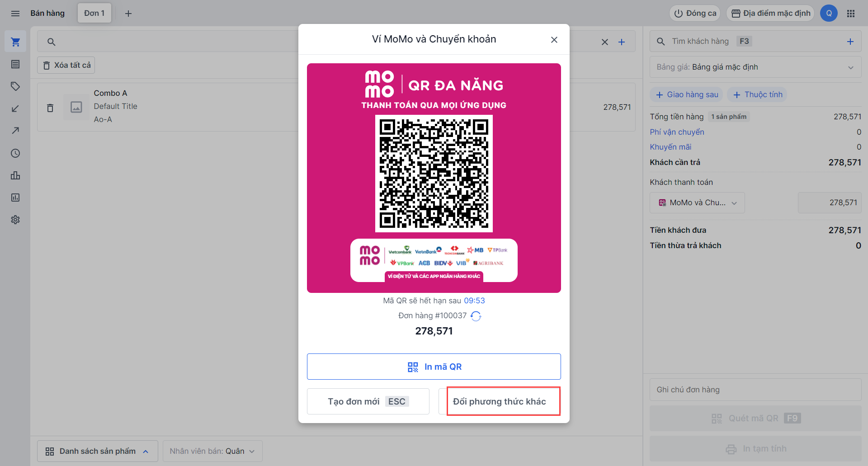Click the In mã QR button
This screenshot has height=466, width=868.
[x=434, y=367]
